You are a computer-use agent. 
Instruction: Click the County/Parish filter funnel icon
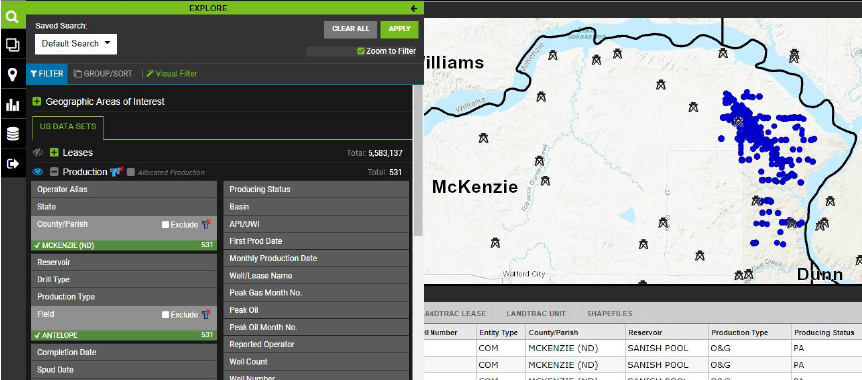coord(206,224)
